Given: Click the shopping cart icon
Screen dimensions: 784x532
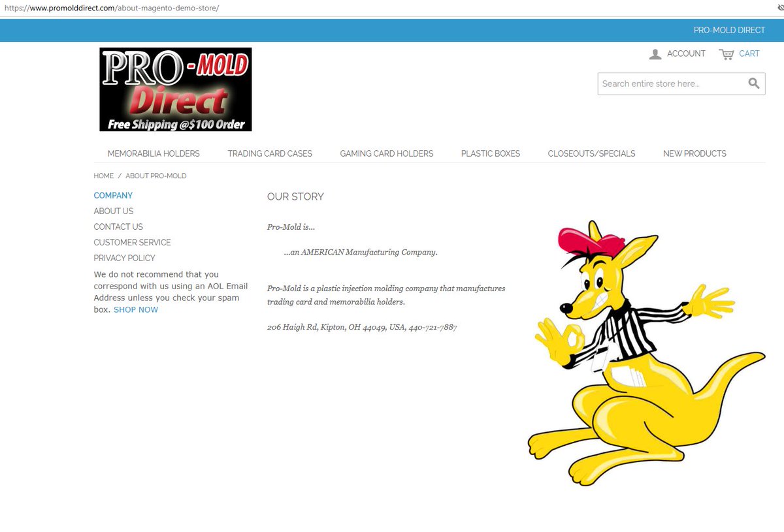Looking at the screenshot, I should click(727, 54).
